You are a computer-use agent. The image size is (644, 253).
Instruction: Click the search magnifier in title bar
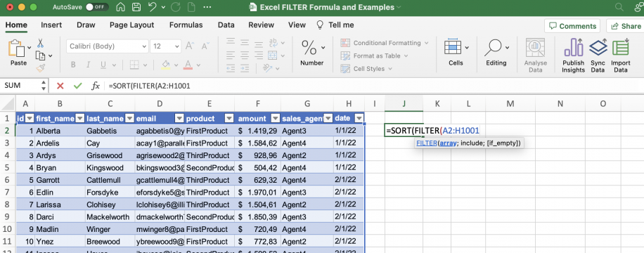(x=619, y=7)
